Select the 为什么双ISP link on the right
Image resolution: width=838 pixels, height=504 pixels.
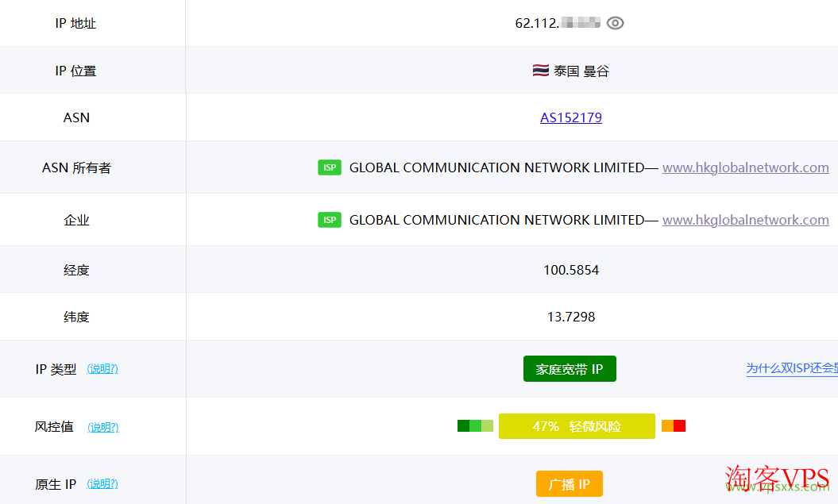pos(791,368)
